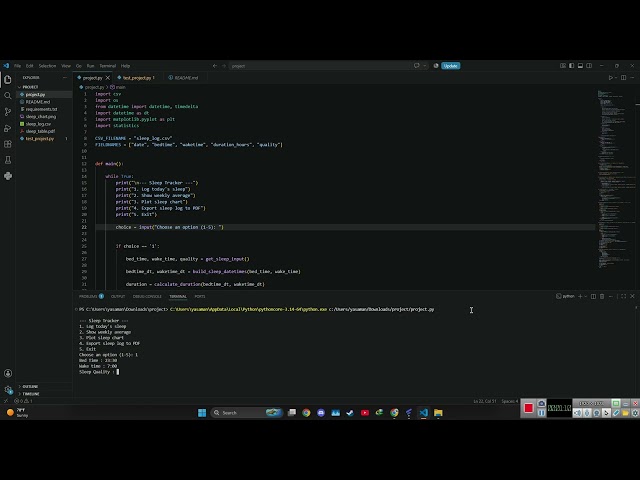The image size is (640, 480).
Task: Open the Run menu
Action: [x=91, y=66]
